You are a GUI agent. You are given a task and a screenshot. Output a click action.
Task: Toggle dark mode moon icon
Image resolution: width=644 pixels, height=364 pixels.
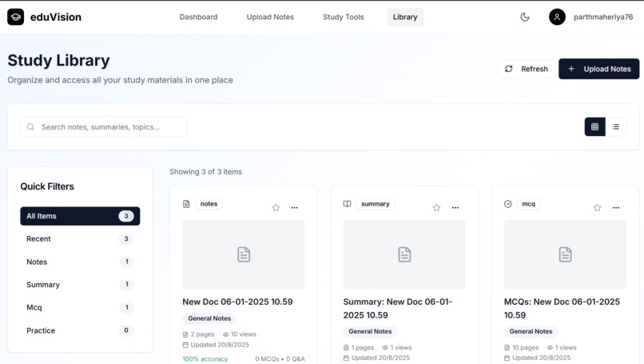click(524, 17)
